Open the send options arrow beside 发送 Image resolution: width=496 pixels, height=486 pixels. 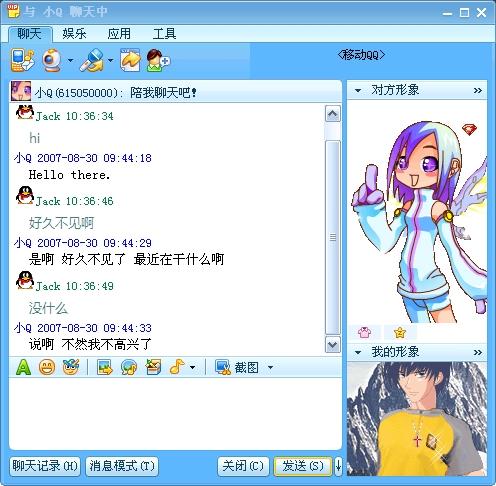[338, 465]
